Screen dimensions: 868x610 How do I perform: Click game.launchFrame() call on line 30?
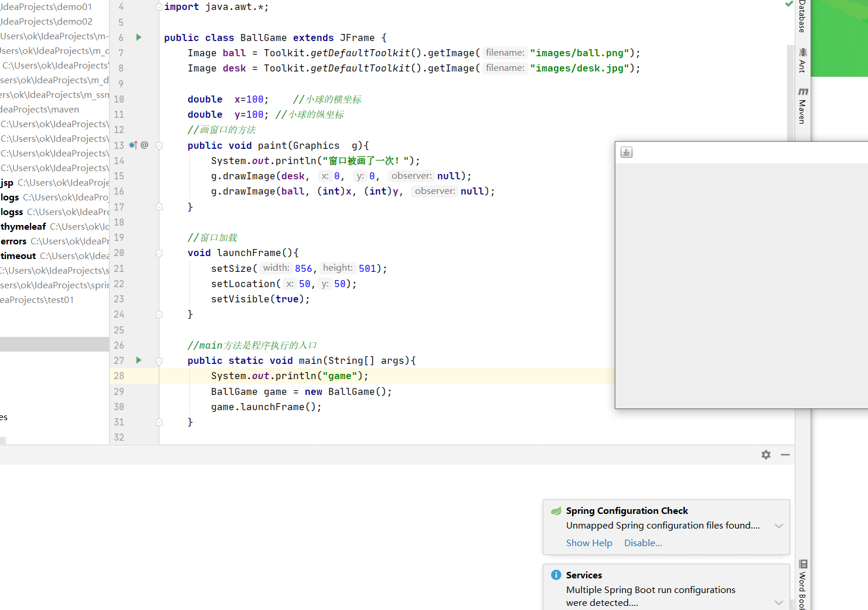267,407
